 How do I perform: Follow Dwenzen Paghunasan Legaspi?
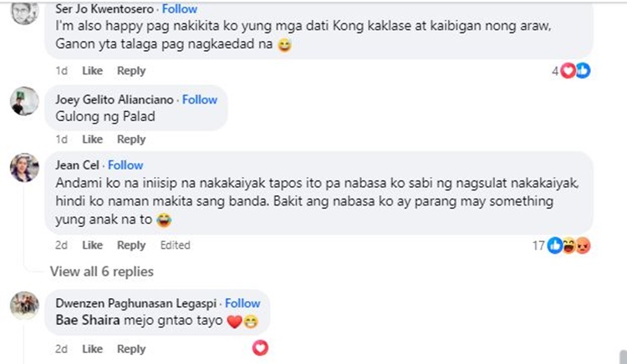coord(242,303)
